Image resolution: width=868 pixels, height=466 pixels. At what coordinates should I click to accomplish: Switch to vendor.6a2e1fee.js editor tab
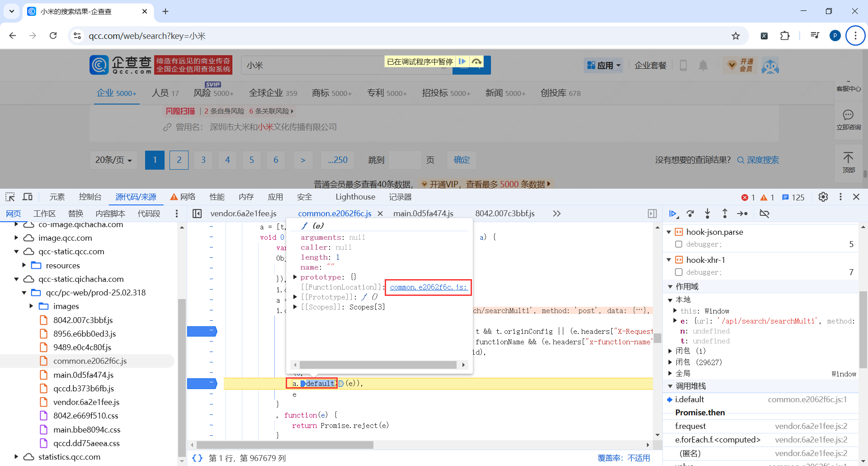click(x=244, y=214)
